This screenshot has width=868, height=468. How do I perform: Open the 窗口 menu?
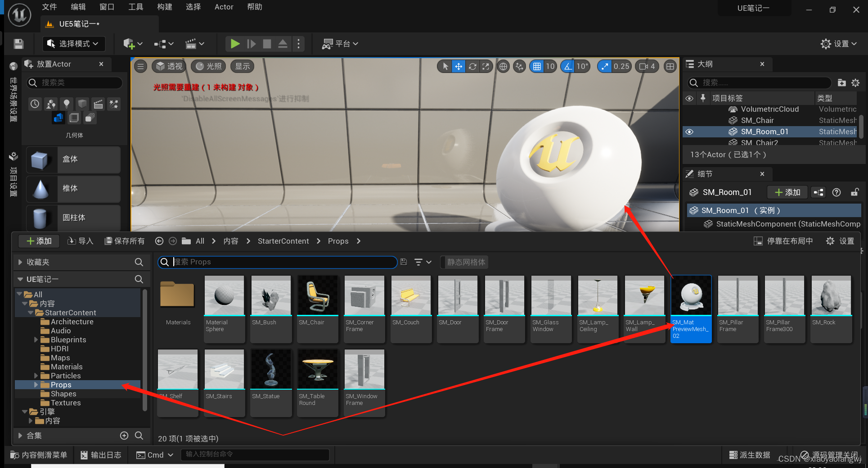pos(107,7)
